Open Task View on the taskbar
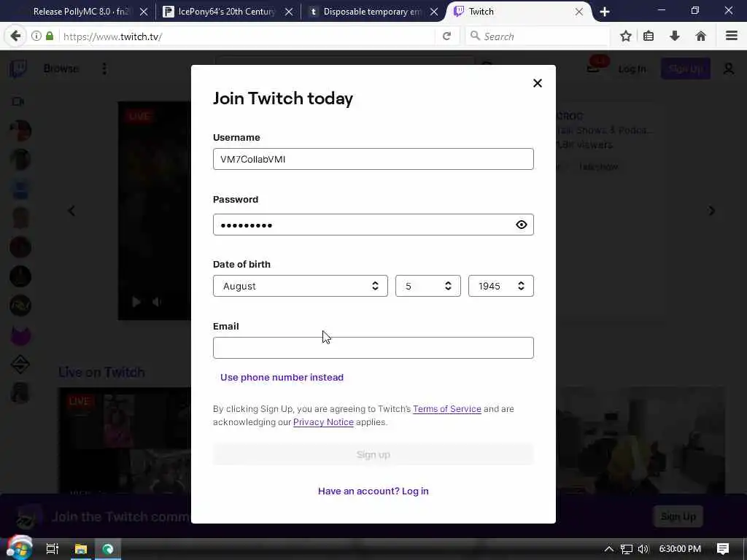The width and height of the screenshot is (747, 560). coord(53,549)
